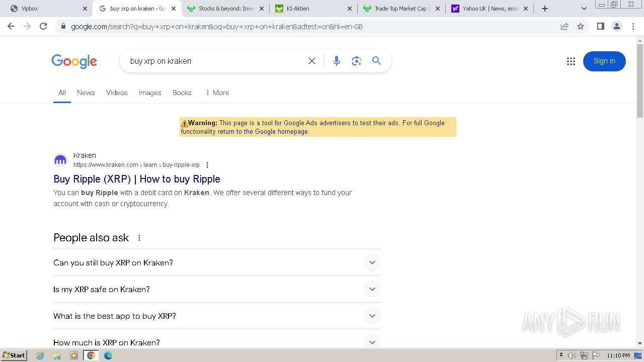The image size is (644, 362).
Task: Select the Books search filter
Action: point(182,93)
